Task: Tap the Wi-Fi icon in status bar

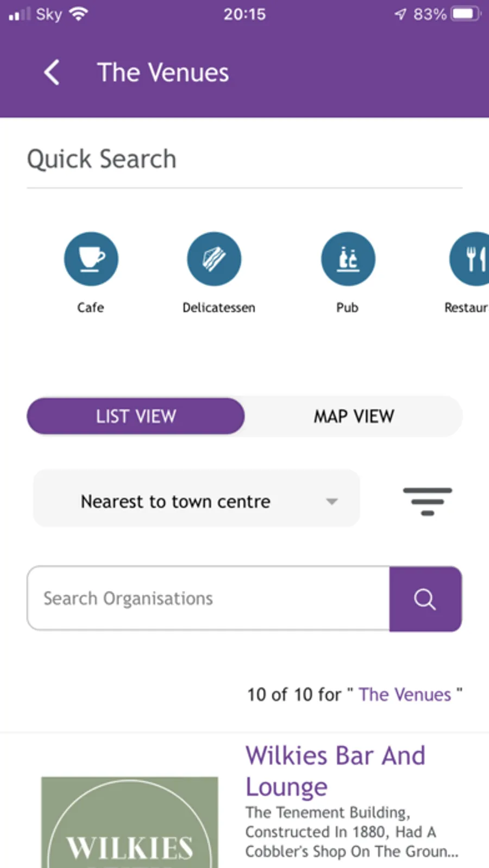Action: pos(79,14)
